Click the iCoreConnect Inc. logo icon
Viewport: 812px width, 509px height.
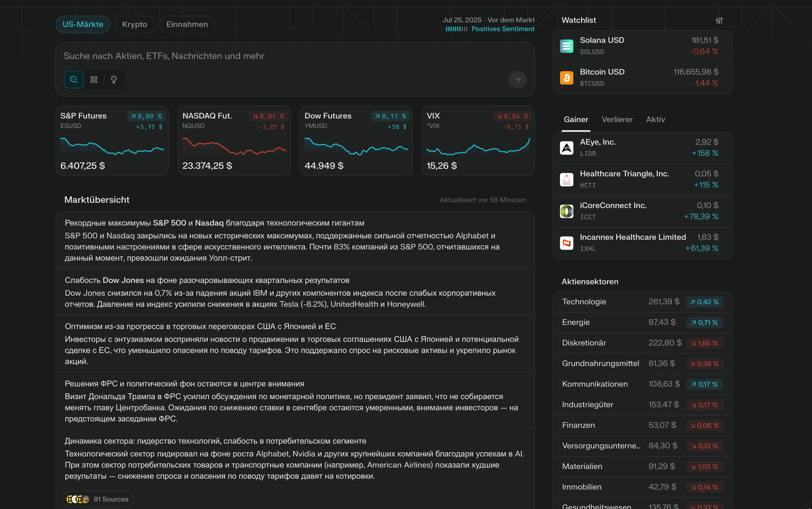coord(566,211)
